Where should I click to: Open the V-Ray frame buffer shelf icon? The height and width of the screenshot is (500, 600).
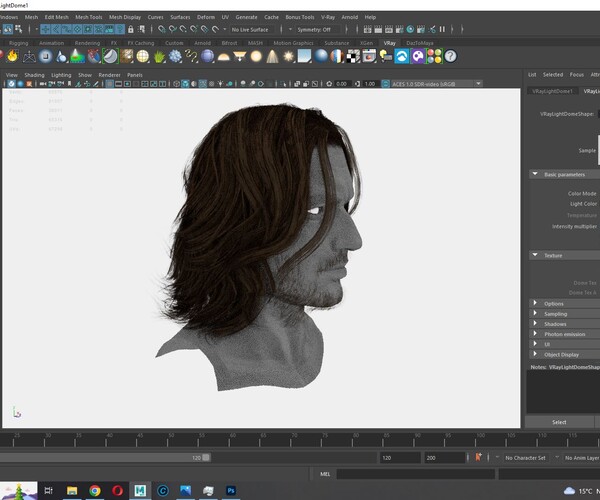click(x=369, y=57)
